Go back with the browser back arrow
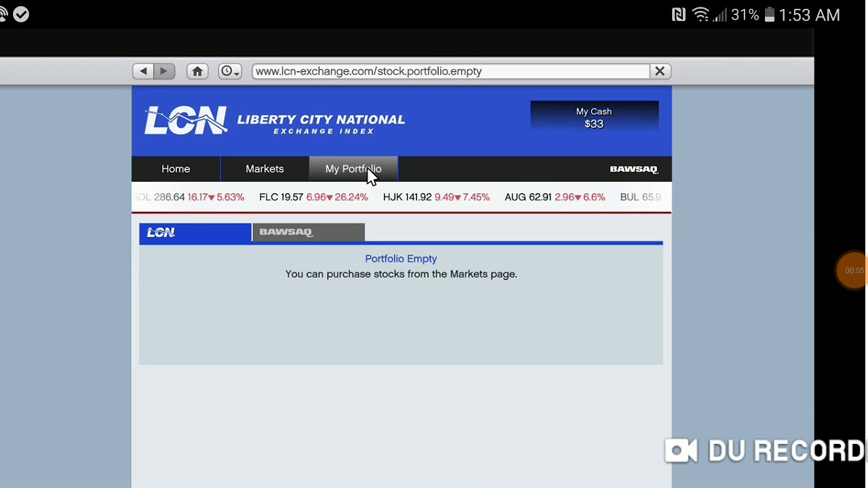This screenshot has height=488, width=868. click(143, 71)
